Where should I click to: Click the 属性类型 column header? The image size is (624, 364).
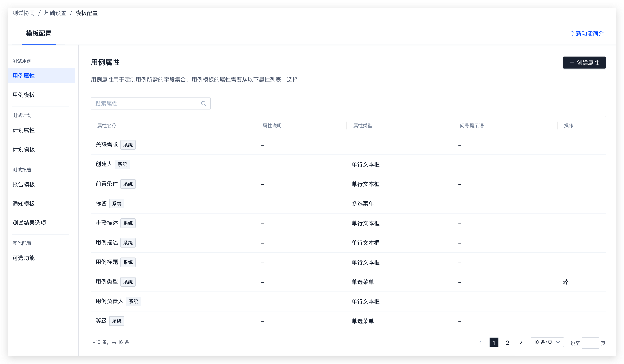363,126
